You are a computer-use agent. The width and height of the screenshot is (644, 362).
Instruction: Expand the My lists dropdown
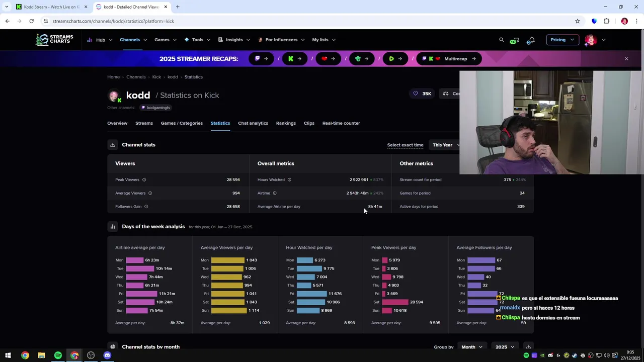point(324,40)
